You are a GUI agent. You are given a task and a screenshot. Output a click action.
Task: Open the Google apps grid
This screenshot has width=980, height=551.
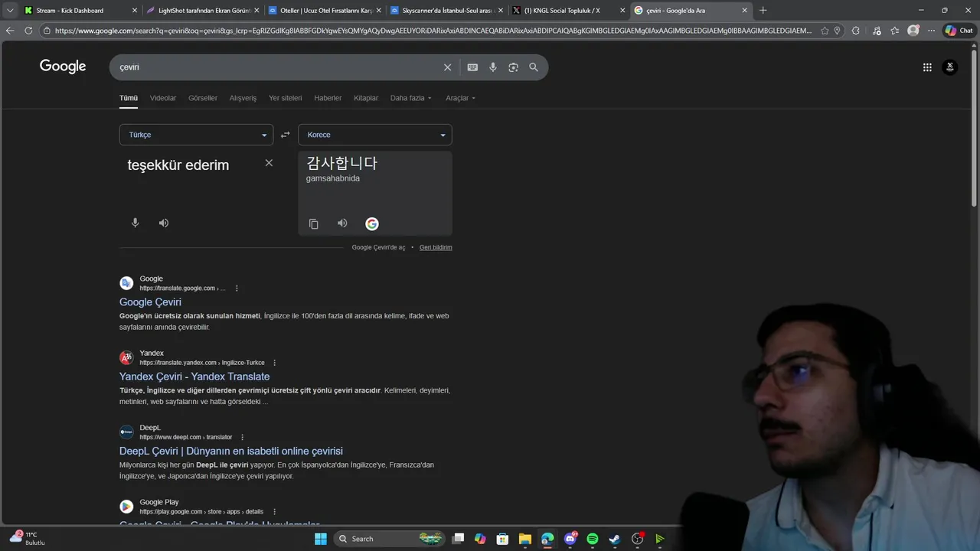click(927, 67)
